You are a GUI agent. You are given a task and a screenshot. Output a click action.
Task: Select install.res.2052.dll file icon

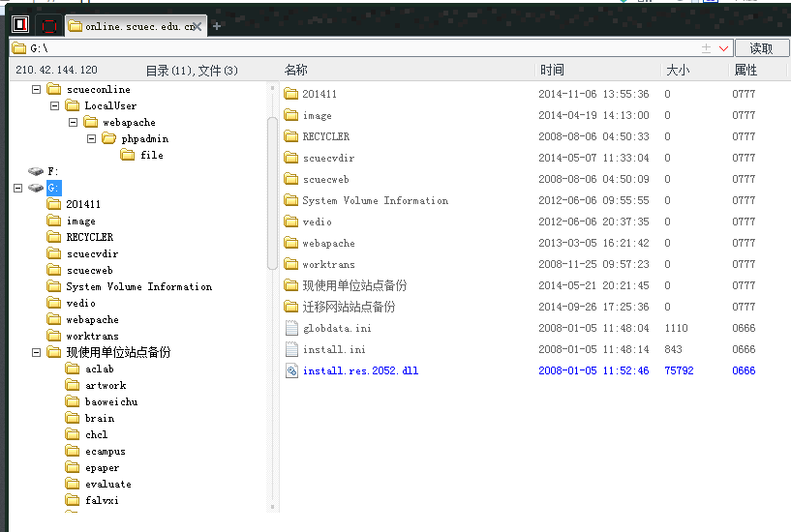291,370
